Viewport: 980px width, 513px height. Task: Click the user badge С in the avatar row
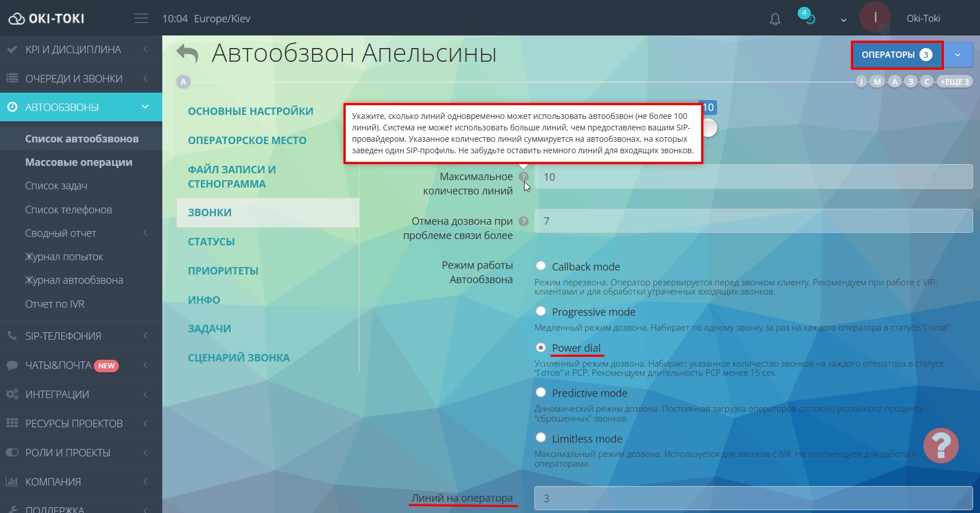click(x=927, y=82)
